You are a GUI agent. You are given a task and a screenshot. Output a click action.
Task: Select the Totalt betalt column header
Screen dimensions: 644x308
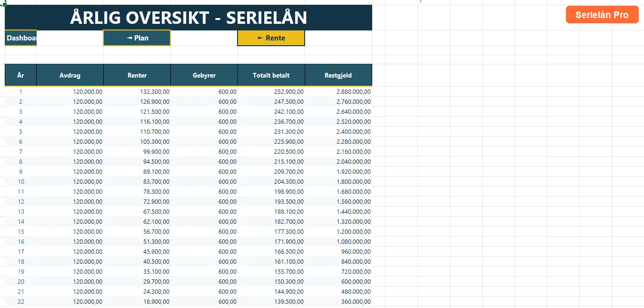271,75
